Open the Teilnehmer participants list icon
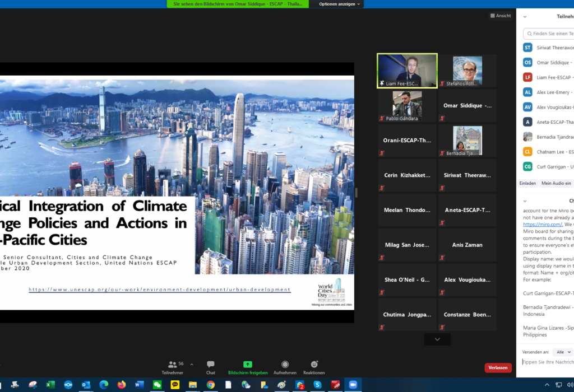 click(x=172, y=364)
